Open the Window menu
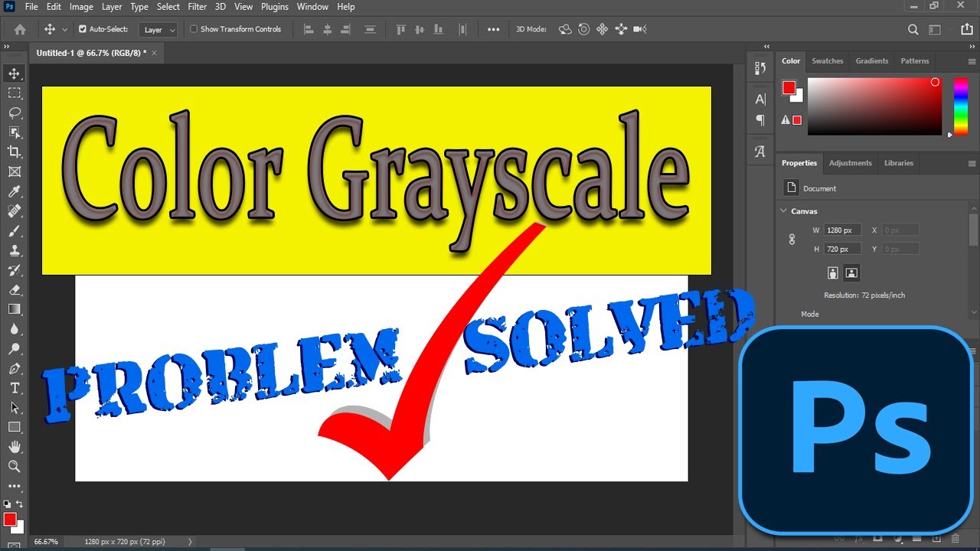Viewport: 980px width, 551px height. coord(312,7)
